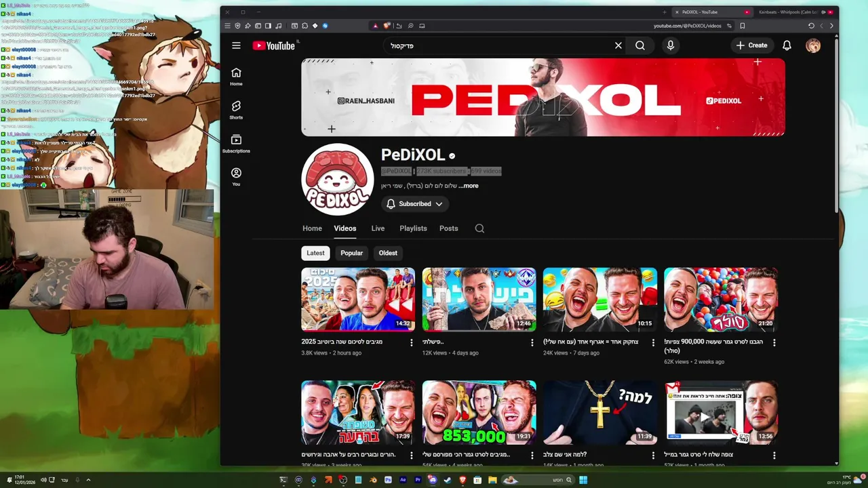Open the volume icon in the system tray
The height and width of the screenshot is (488, 868).
point(43,480)
